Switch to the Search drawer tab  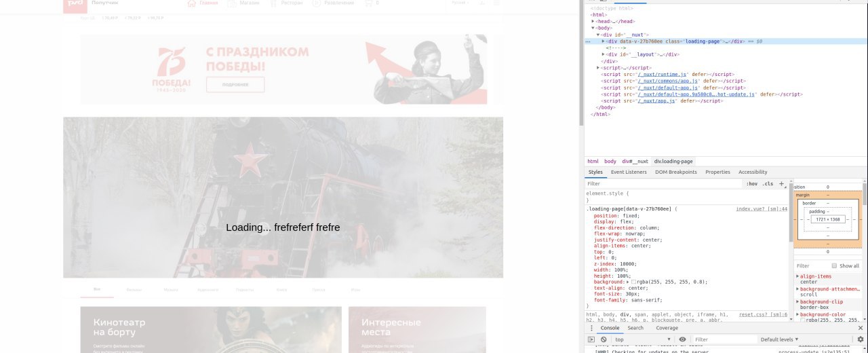[635, 329]
